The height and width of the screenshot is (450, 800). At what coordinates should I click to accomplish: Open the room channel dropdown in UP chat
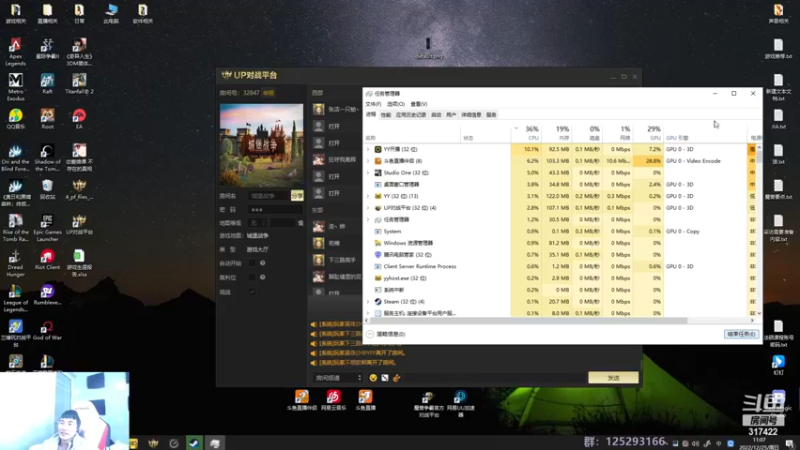338,378
